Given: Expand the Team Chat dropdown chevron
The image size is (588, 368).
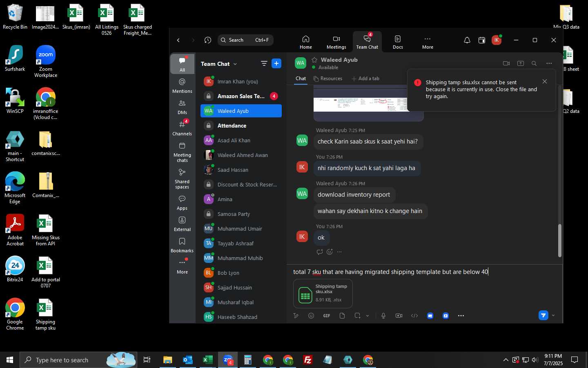Looking at the screenshot, I should tap(235, 64).
